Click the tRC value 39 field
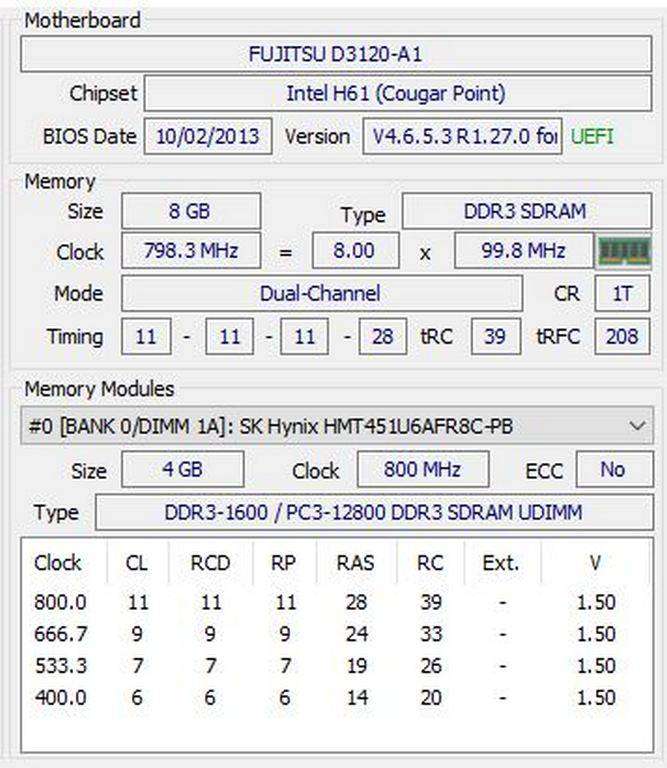Image resolution: width=667 pixels, height=768 pixels. [x=496, y=336]
